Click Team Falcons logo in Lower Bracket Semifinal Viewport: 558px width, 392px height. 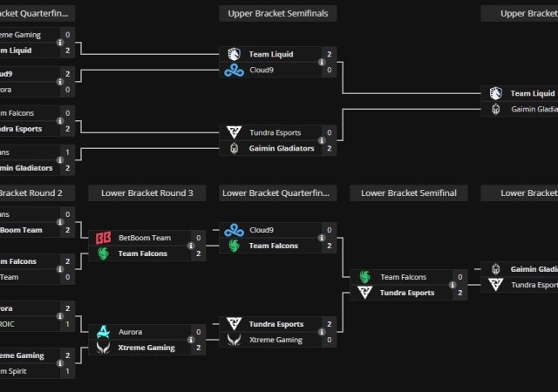[x=364, y=277]
